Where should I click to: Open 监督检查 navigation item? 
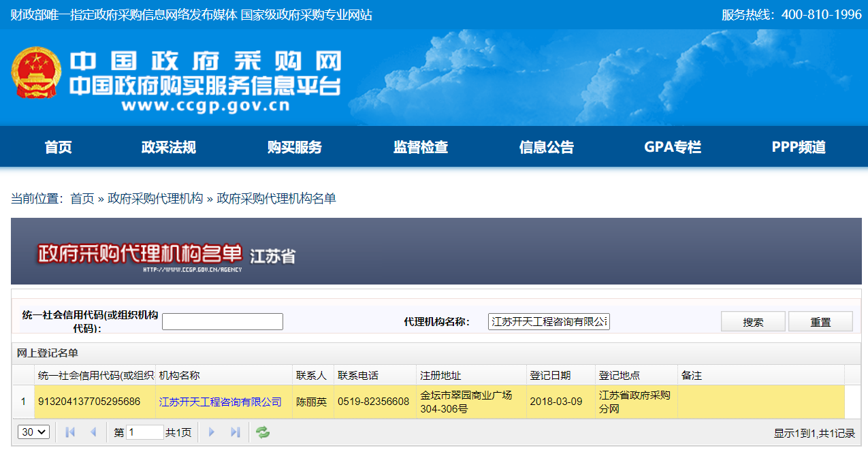click(421, 147)
